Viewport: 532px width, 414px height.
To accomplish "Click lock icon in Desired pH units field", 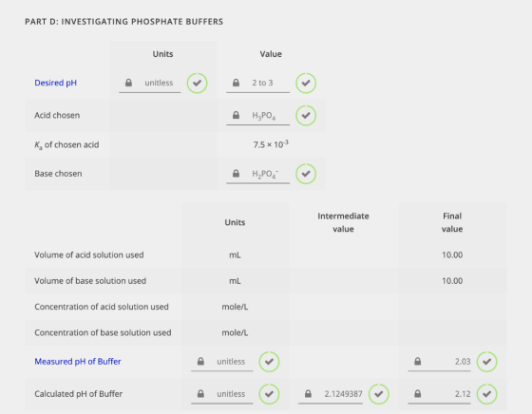I will pyautogui.click(x=128, y=83).
